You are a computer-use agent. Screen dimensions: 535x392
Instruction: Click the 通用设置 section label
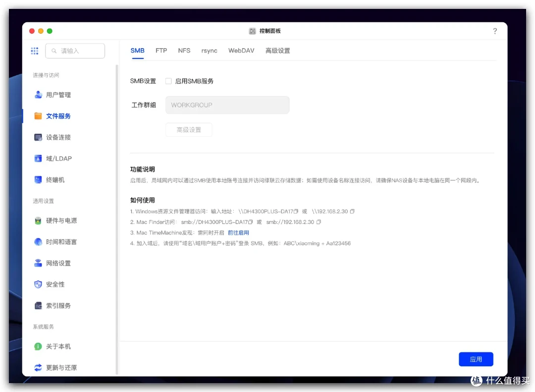[43, 201]
